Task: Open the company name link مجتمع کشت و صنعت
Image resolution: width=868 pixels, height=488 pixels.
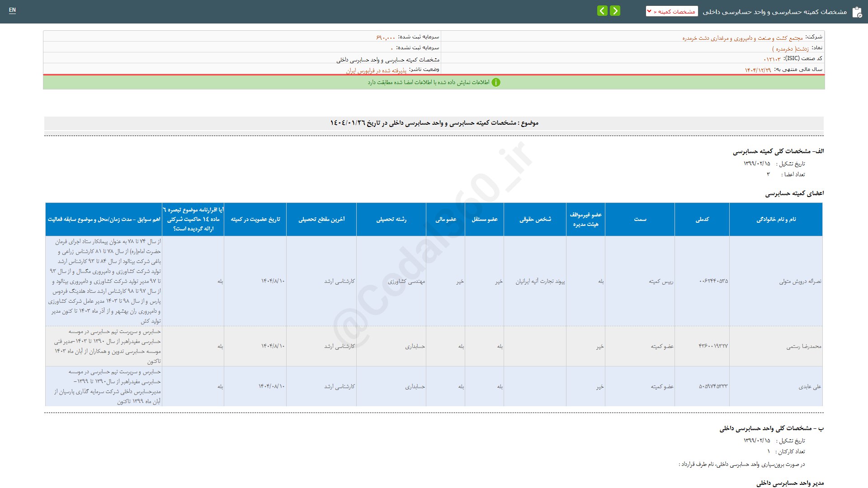Action: coord(742,38)
